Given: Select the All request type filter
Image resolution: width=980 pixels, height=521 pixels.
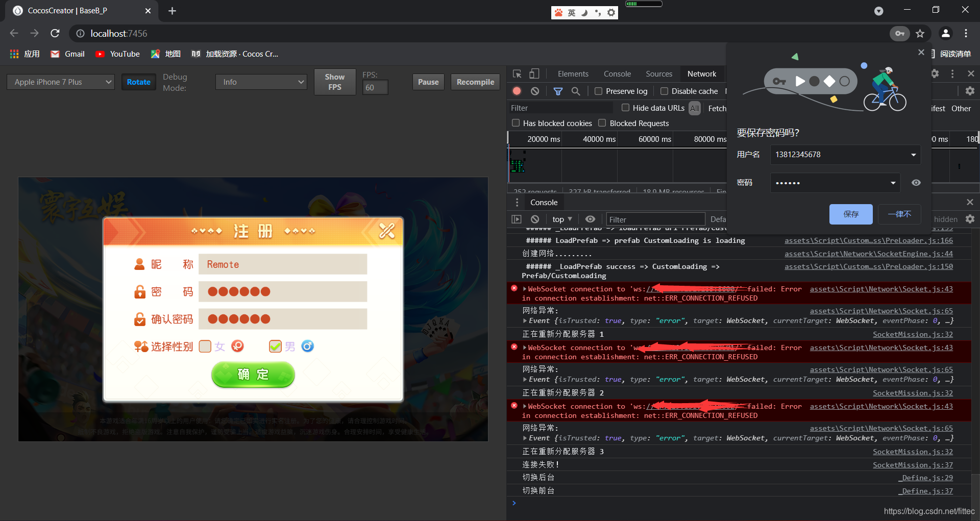Looking at the screenshot, I should tap(694, 108).
